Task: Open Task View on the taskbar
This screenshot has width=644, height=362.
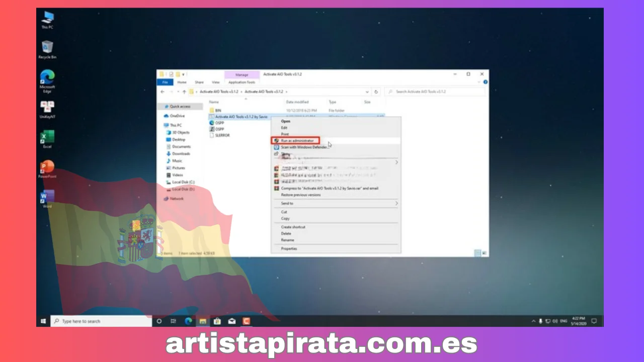Action: point(174,321)
